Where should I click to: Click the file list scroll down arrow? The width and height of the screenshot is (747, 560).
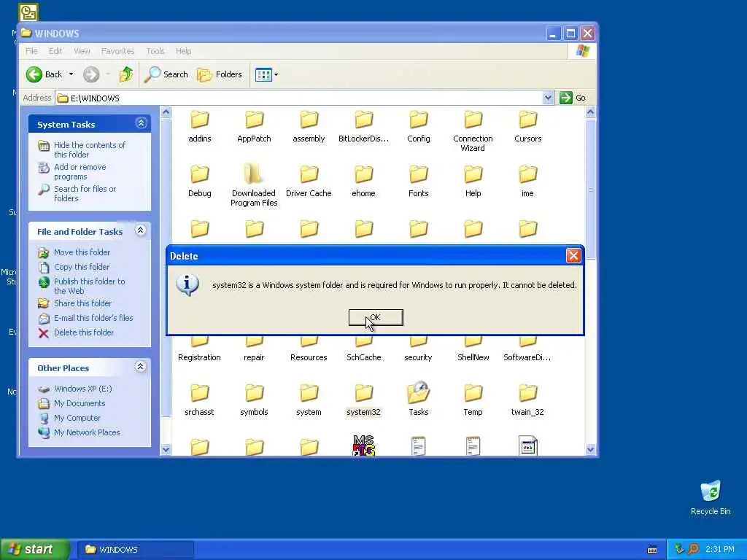(591, 449)
